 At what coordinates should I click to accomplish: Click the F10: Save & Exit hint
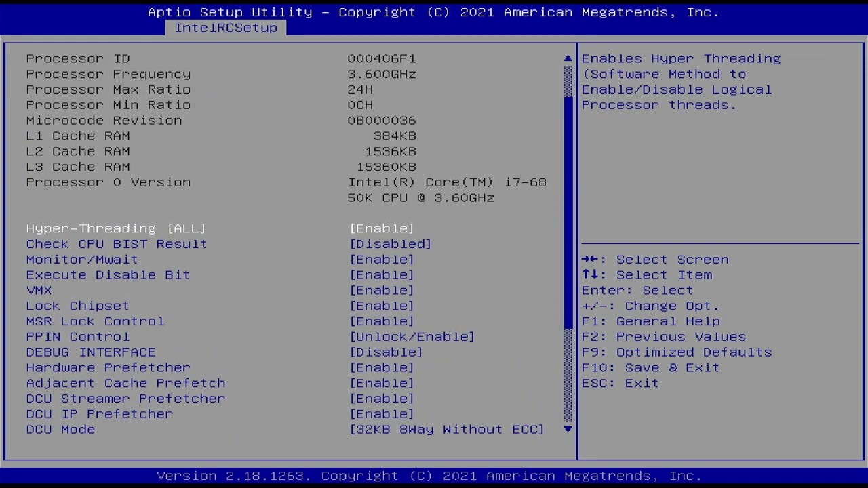(650, 367)
